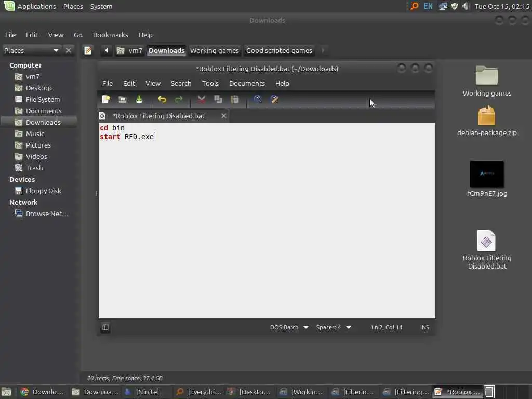
Task: Close the Places sidebar
Action: pos(69,50)
